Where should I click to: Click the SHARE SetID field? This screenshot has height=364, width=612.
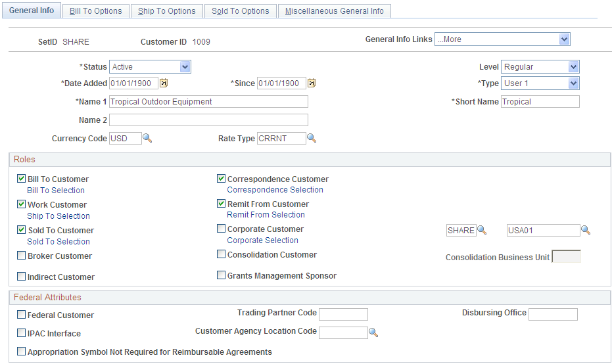(461, 230)
